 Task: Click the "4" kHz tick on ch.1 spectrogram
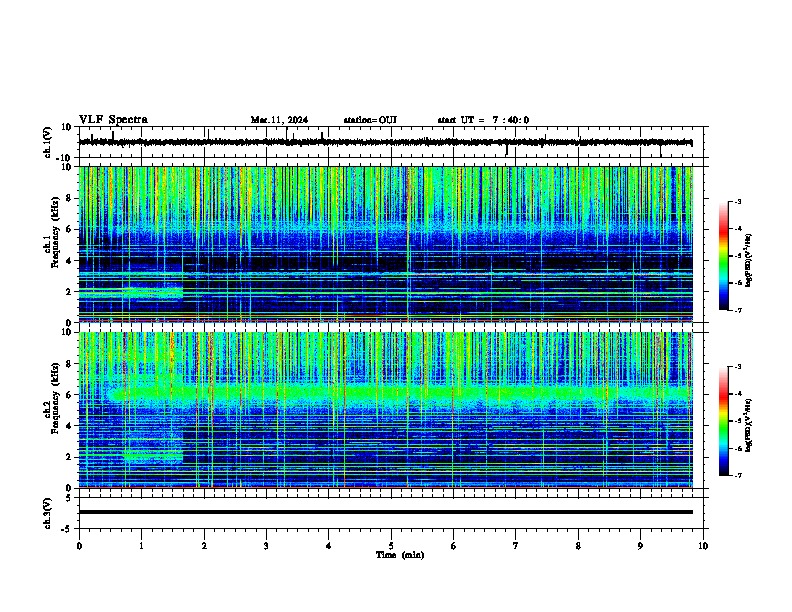(69, 261)
